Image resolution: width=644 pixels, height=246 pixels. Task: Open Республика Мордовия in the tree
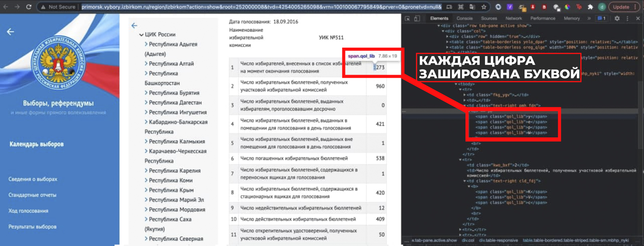(177, 210)
